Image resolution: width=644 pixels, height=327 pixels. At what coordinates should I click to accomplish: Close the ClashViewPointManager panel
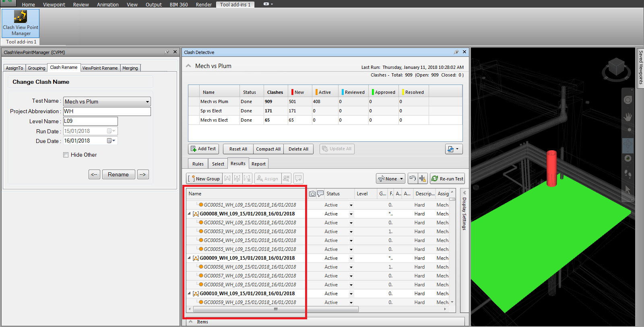pyautogui.click(x=175, y=52)
